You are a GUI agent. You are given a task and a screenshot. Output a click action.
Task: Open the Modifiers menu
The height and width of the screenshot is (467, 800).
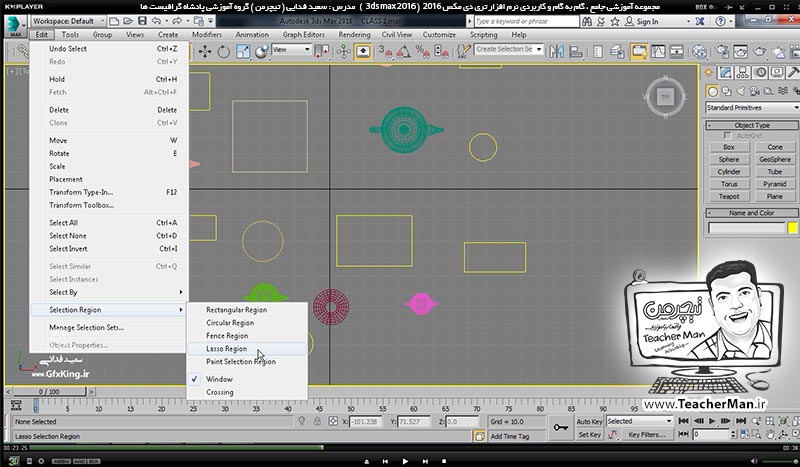click(x=207, y=35)
